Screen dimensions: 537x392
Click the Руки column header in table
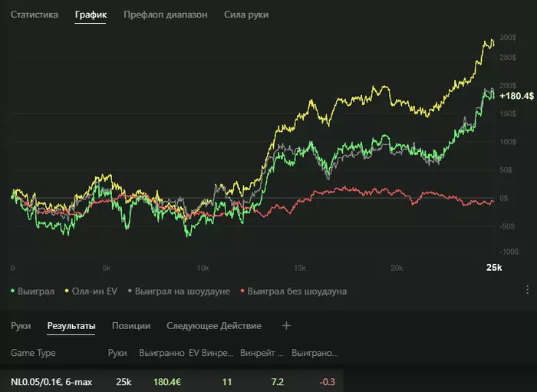[117, 354]
